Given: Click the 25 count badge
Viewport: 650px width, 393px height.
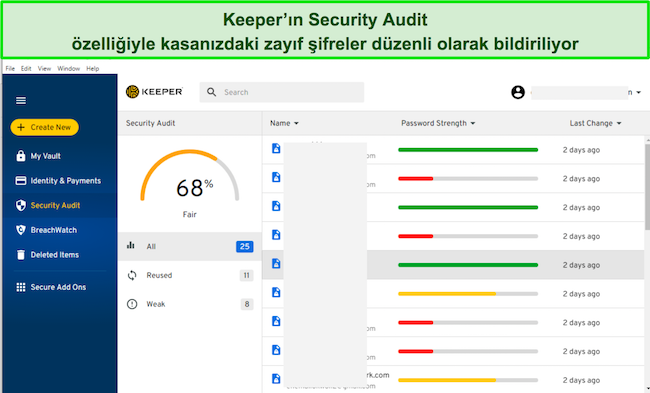Looking at the screenshot, I should pyautogui.click(x=245, y=246).
